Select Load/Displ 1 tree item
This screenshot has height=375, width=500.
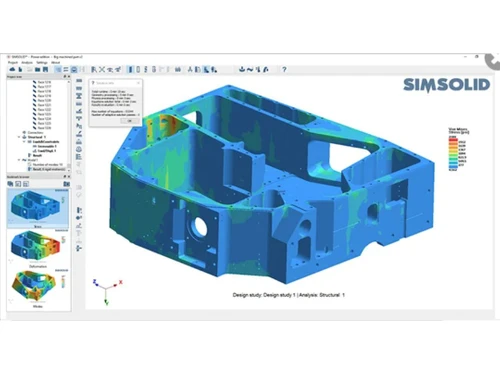(47, 151)
